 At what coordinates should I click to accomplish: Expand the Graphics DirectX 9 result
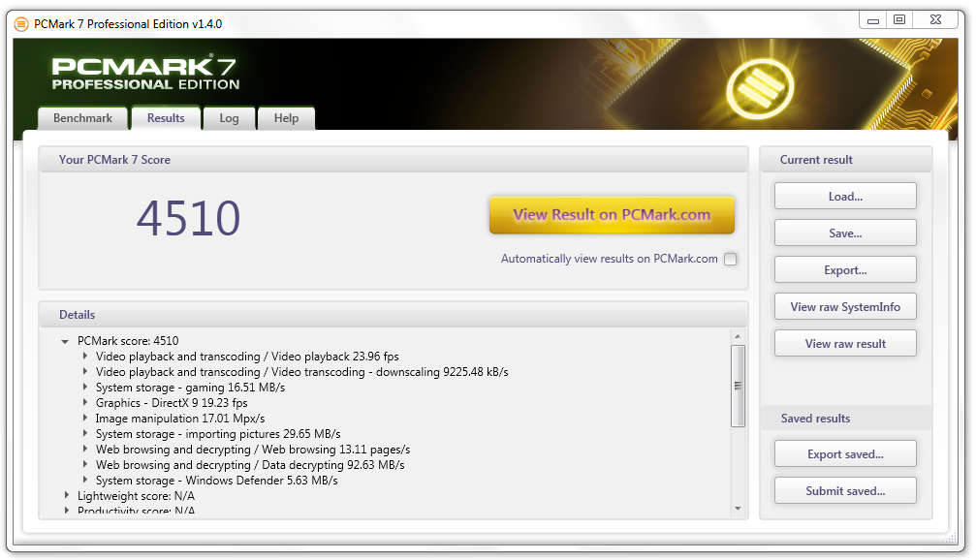tap(83, 402)
